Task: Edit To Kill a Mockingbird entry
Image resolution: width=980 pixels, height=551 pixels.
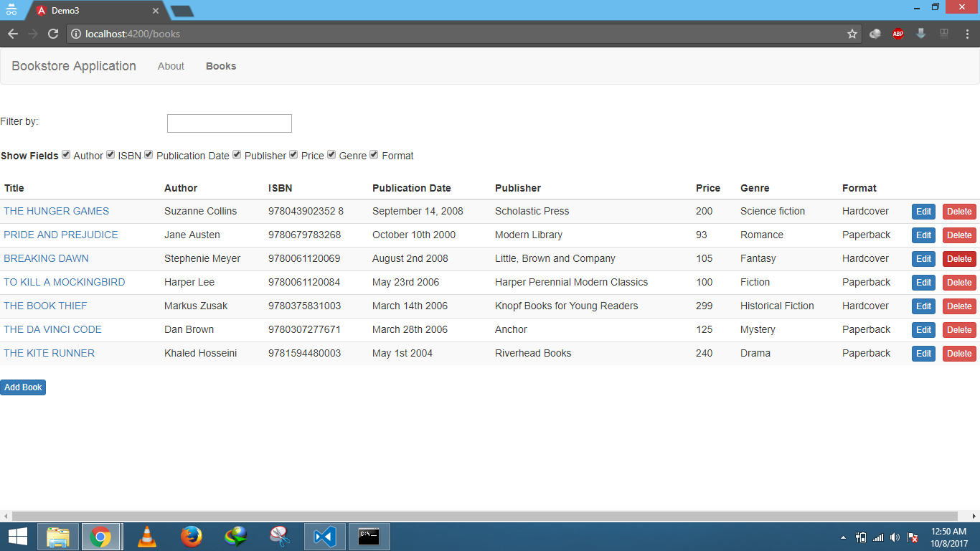Action: (x=923, y=283)
